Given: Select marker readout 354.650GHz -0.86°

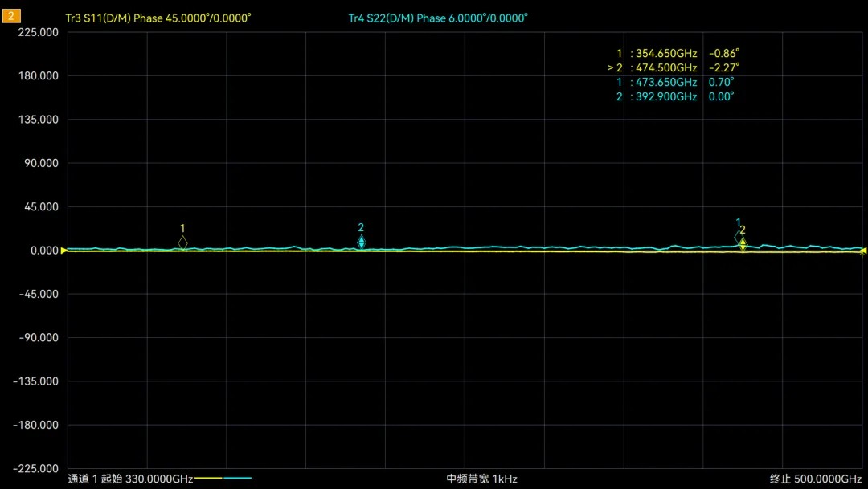Looking at the screenshot, I should (x=677, y=53).
